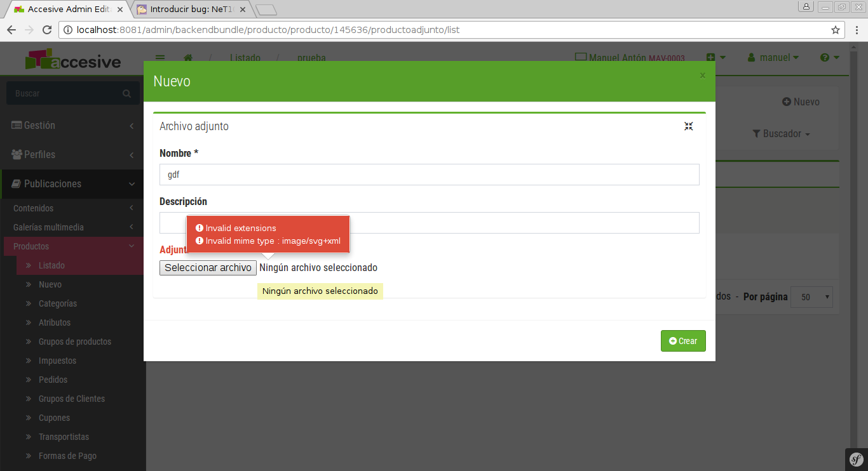Open the help question mark menu
Viewport: 868px width, 471px height.
pyautogui.click(x=829, y=58)
